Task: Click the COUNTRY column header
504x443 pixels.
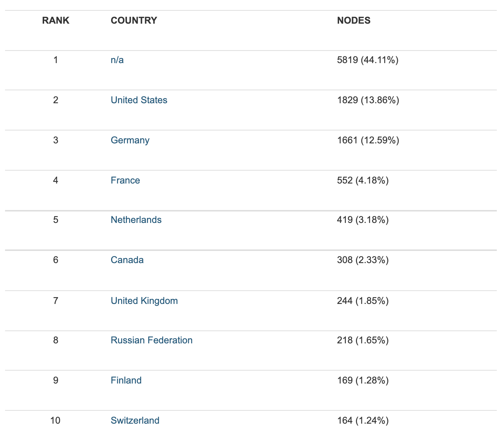Action: (134, 20)
